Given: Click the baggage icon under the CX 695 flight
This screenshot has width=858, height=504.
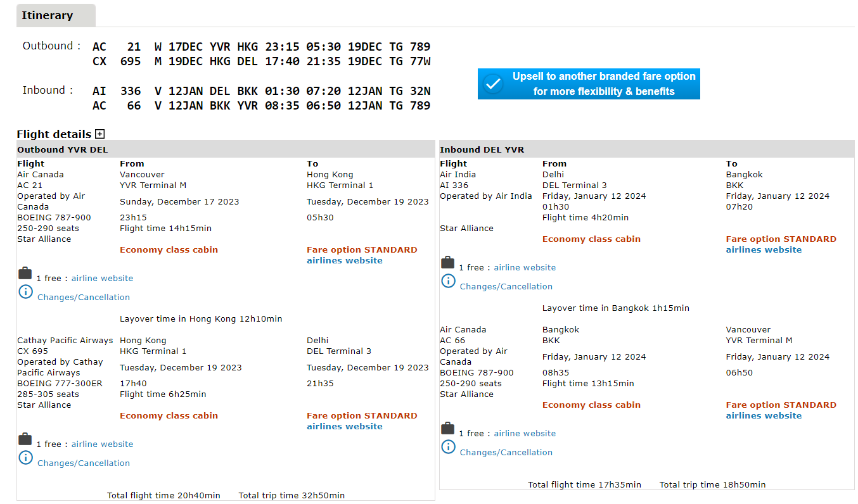Looking at the screenshot, I should [x=25, y=439].
